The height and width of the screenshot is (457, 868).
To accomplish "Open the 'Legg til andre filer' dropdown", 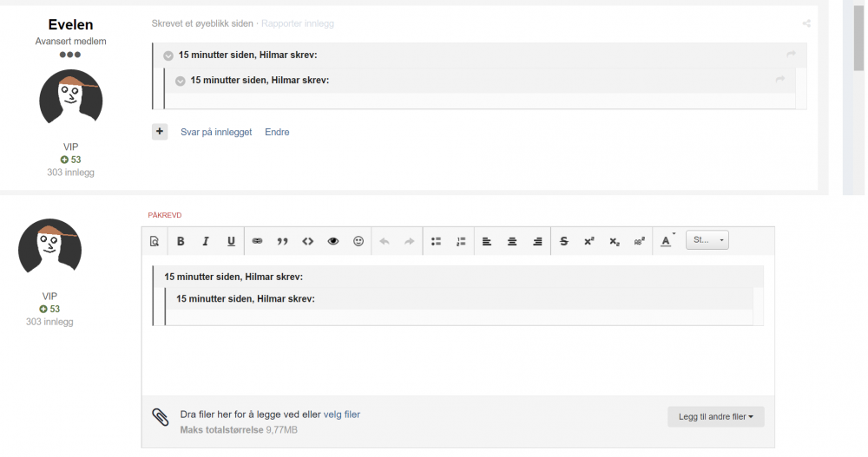I will (715, 417).
